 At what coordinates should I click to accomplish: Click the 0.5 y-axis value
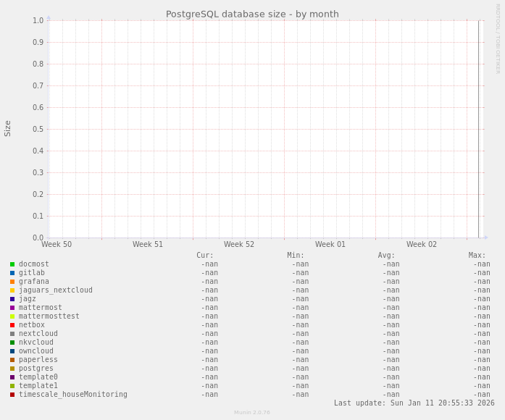click(38, 129)
